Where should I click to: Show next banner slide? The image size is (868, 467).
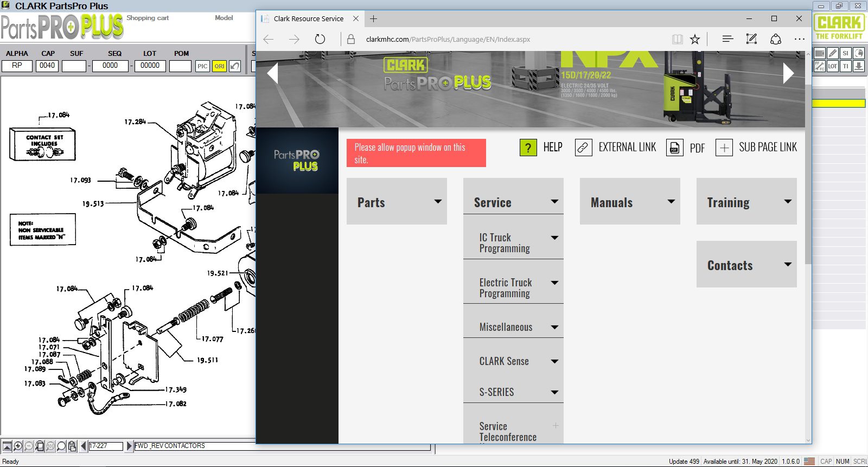click(788, 73)
